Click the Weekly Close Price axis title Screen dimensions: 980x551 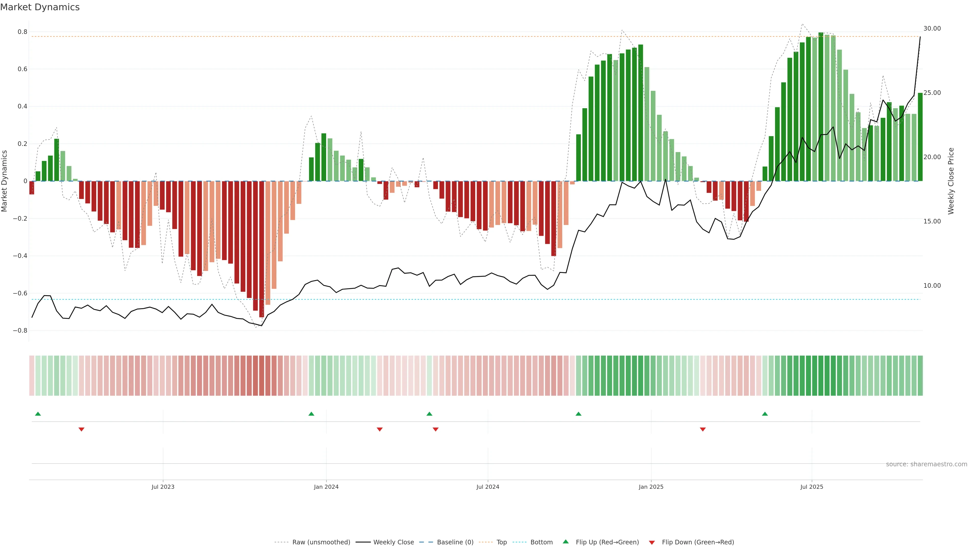coord(951,181)
